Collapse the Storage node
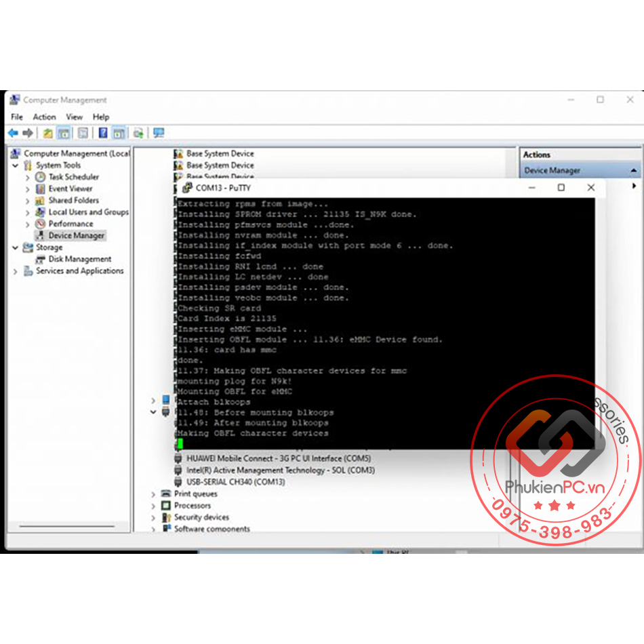 pyautogui.click(x=15, y=247)
